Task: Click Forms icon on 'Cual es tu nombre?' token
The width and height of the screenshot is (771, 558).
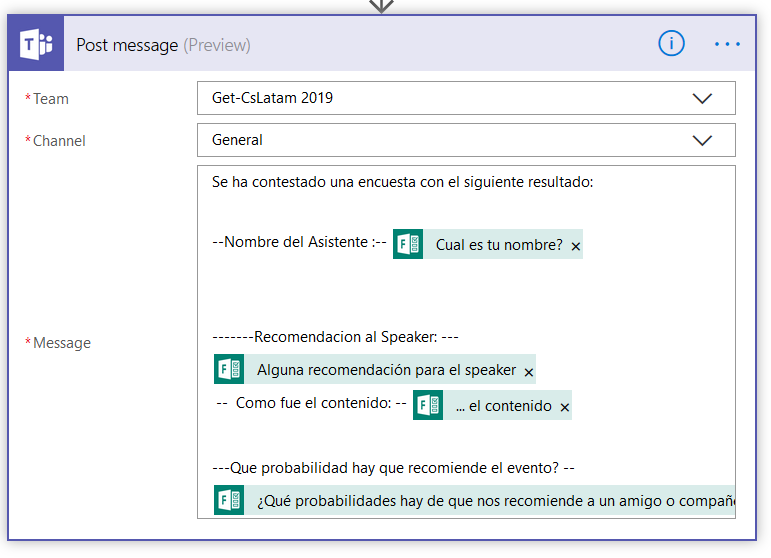Action: [x=408, y=245]
